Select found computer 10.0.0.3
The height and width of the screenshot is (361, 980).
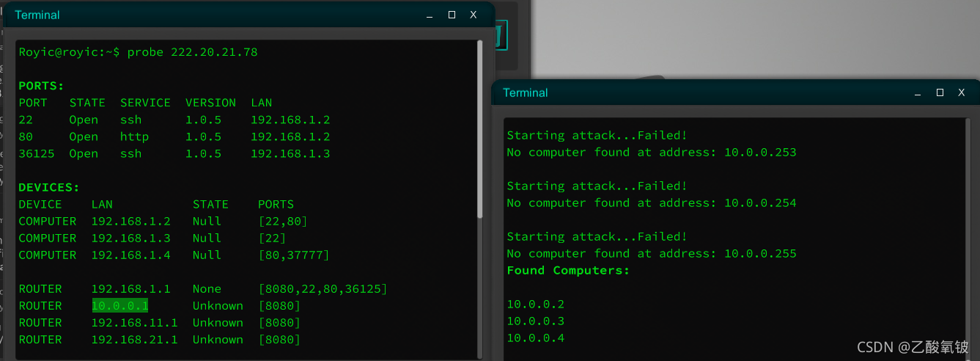point(536,321)
